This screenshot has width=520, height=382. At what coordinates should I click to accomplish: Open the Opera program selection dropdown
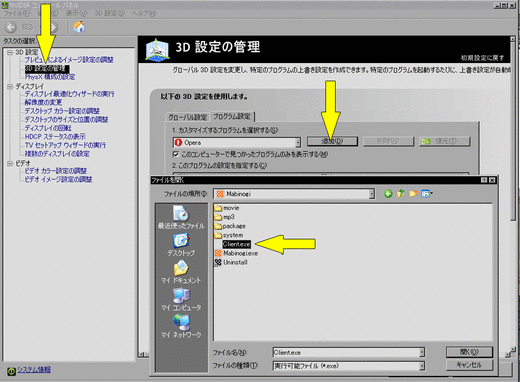click(298, 143)
